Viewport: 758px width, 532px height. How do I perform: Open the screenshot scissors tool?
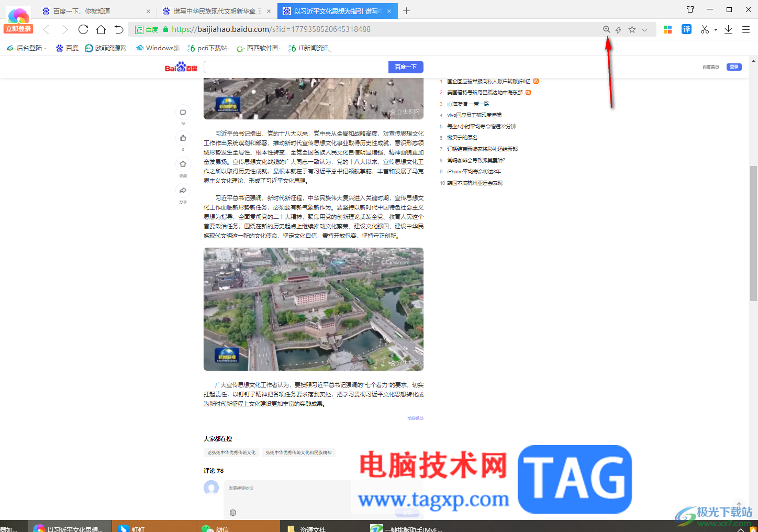point(705,29)
